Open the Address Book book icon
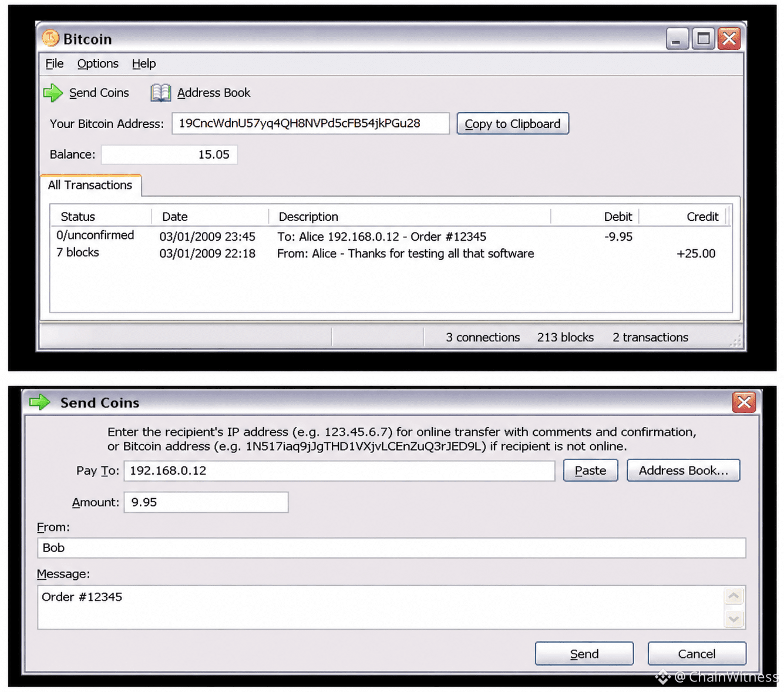Viewport: 784px width, 692px height. [x=161, y=93]
